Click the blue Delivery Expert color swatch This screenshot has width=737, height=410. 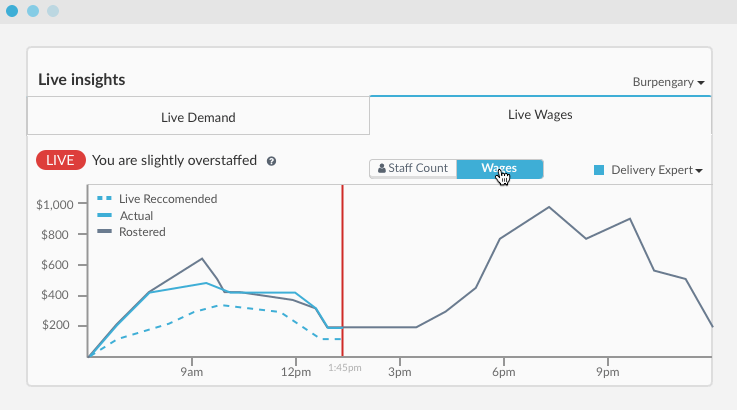tap(599, 170)
